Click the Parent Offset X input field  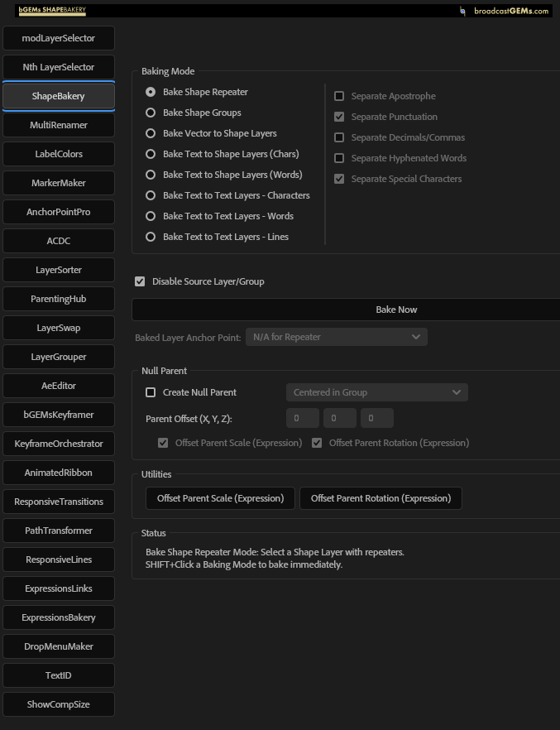pos(303,419)
